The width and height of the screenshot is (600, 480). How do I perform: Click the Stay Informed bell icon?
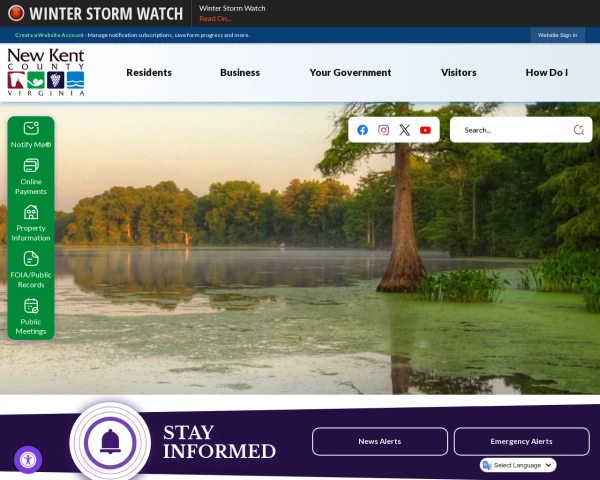coord(110,442)
